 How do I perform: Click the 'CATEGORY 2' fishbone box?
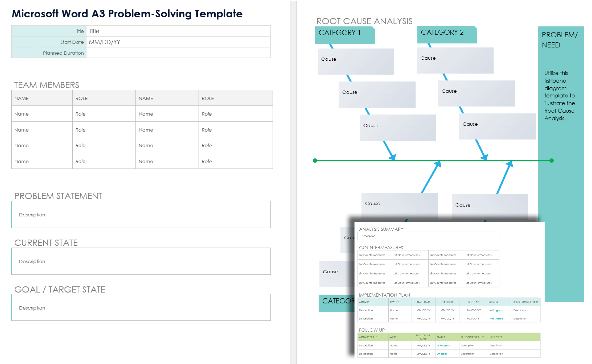(x=447, y=35)
